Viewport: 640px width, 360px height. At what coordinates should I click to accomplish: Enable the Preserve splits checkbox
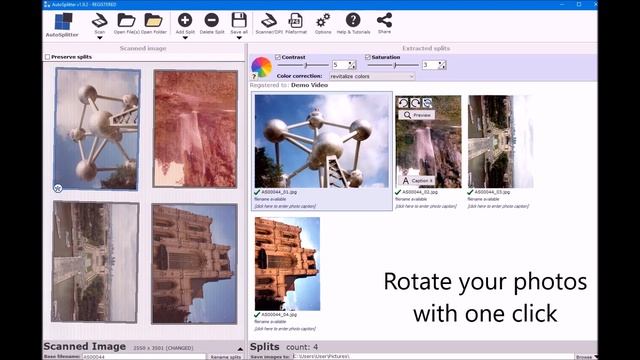(48, 57)
